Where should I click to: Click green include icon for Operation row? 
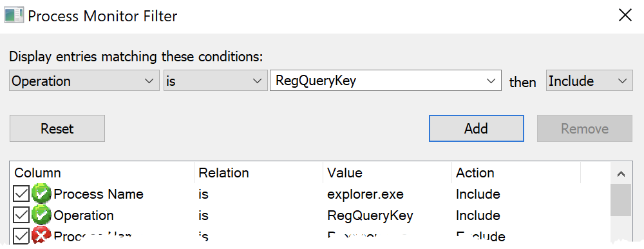coord(41,215)
